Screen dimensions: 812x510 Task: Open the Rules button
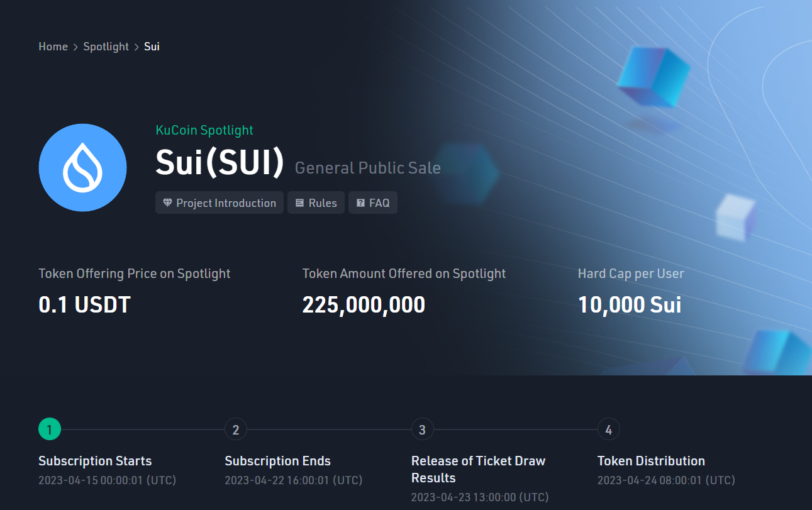point(316,203)
